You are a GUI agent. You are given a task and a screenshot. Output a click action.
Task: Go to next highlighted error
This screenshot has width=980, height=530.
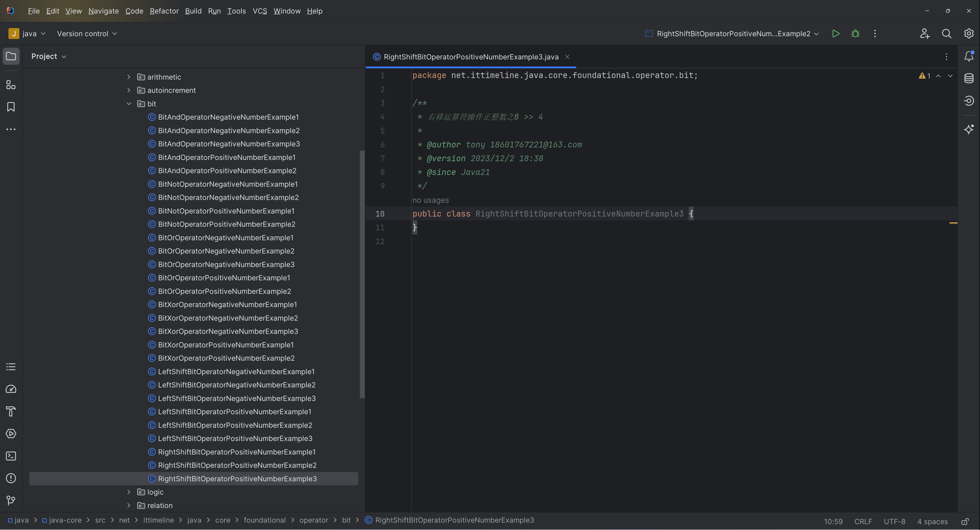click(x=950, y=76)
